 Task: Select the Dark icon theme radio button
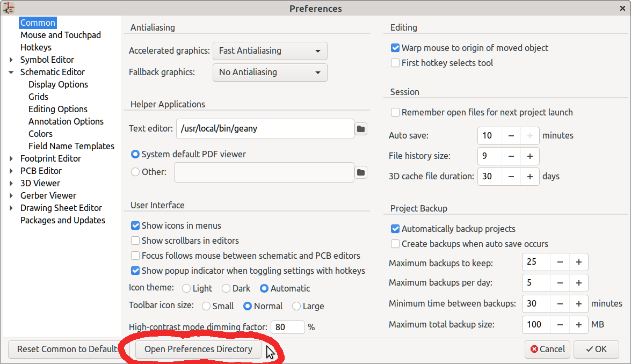[226, 289]
